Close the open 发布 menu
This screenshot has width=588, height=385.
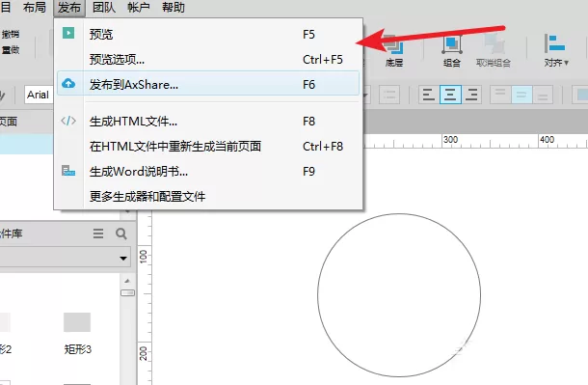tap(69, 7)
